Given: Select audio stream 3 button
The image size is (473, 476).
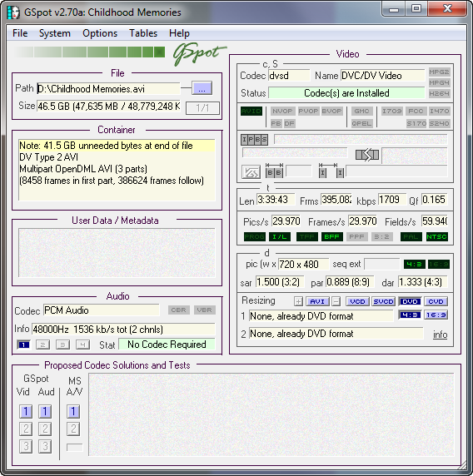Looking at the screenshot, I should click(62, 345).
